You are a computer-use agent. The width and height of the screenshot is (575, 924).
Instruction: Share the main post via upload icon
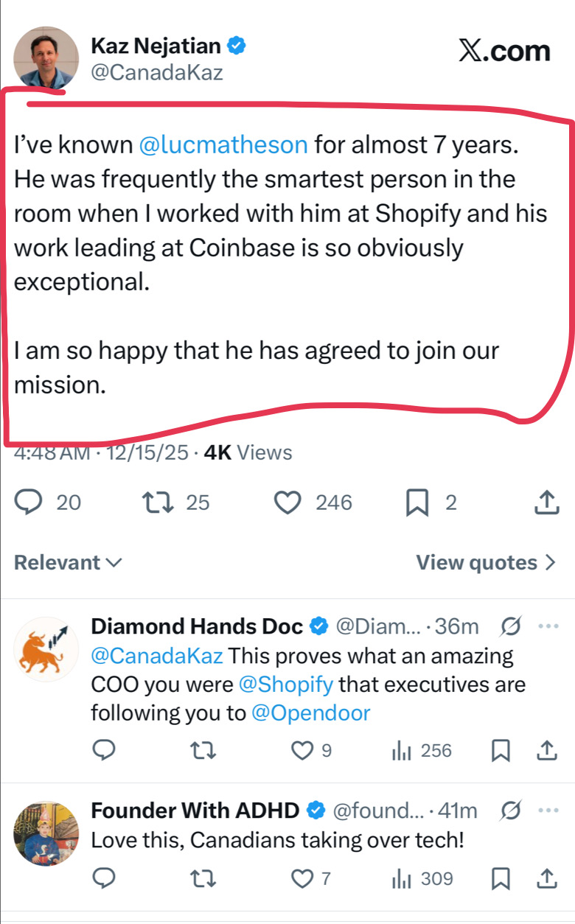pyautogui.click(x=546, y=503)
